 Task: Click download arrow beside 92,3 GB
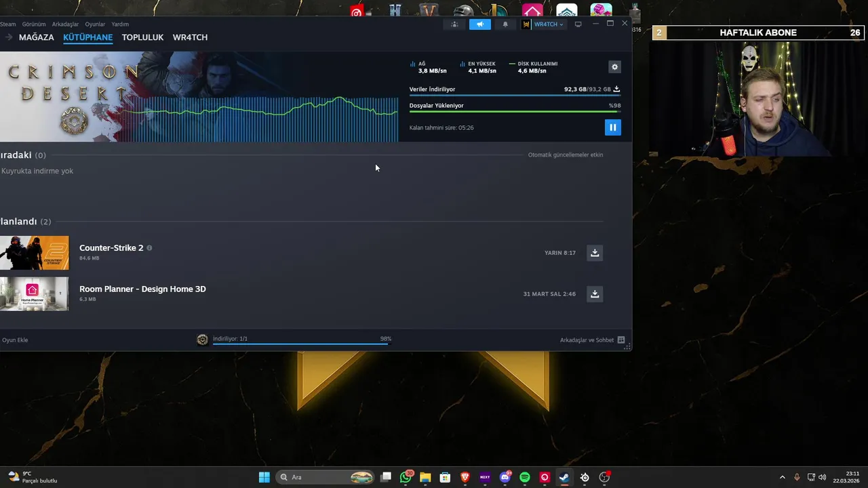616,89
